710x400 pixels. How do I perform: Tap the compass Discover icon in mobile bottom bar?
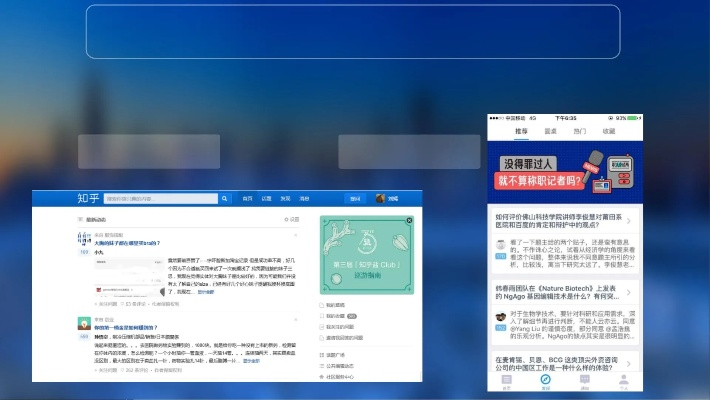pos(545,381)
